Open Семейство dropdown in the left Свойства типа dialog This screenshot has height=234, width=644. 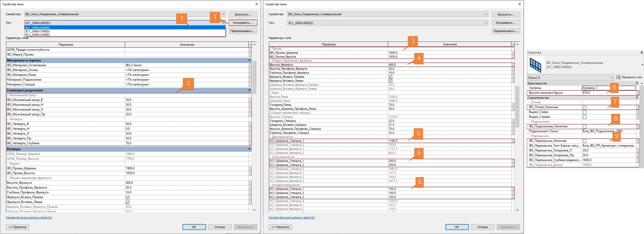[223, 14]
